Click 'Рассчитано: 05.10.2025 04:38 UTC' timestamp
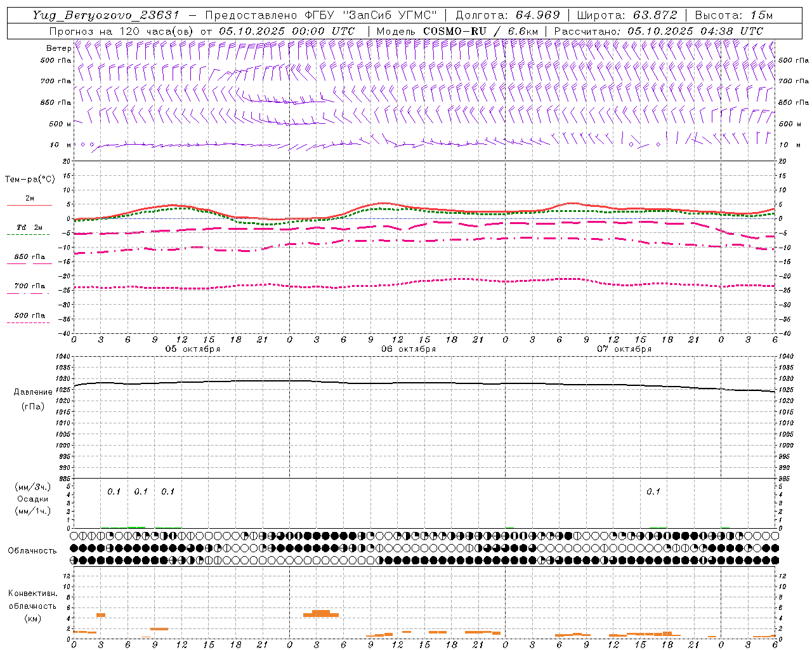Image resolution: width=812 pixels, height=650 pixels. point(658,31)
